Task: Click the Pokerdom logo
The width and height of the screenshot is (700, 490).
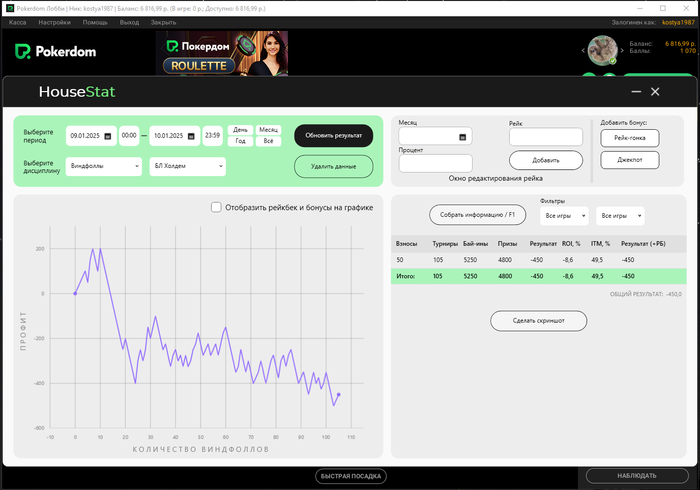Action: (x=56, y=52)
